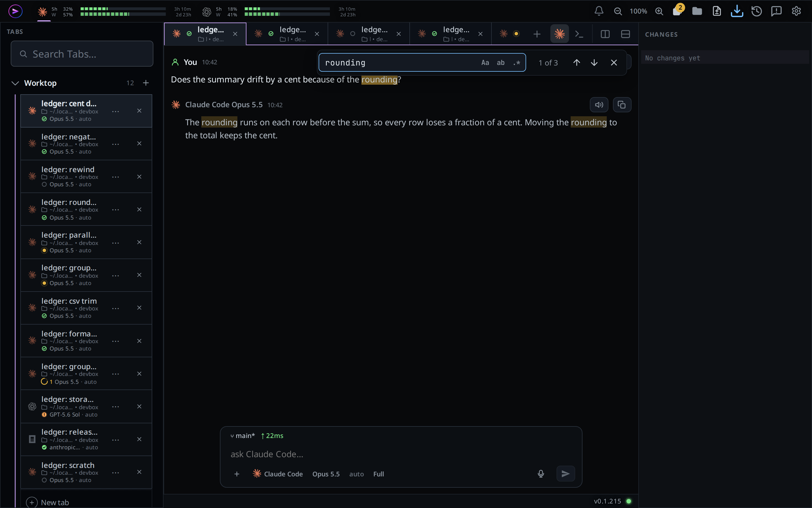Send the message with arrow button
812x508 pixels.
[x=566, y=474]
